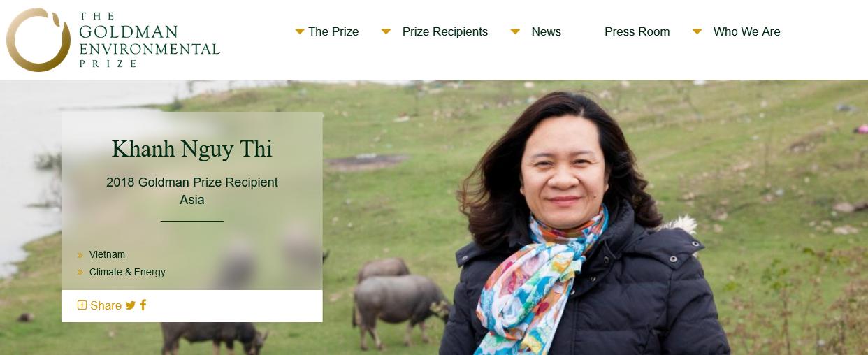Click the Goldman Environmental Prize title text
868x355 pixels.
149,40
